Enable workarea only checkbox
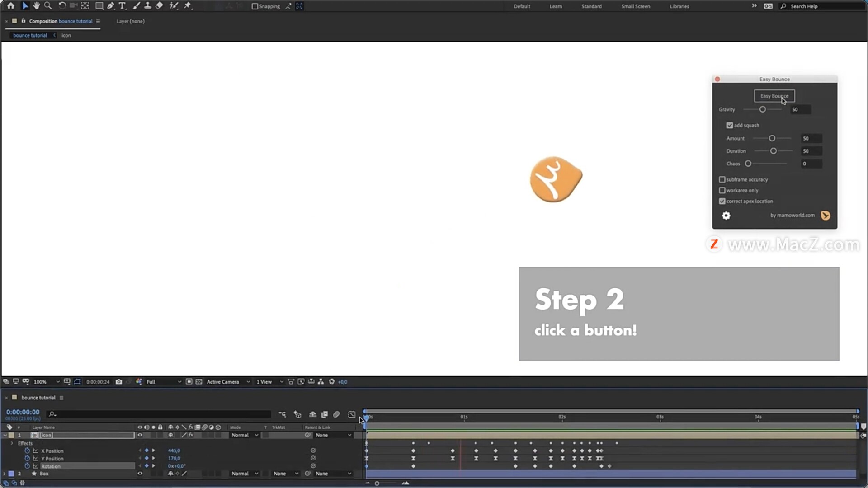This screenshot has width=868, height=488. (722, 190)
